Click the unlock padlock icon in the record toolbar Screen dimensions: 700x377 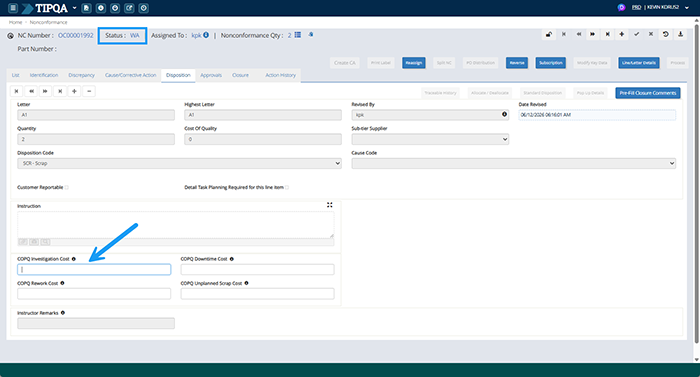tap(549, 34)
